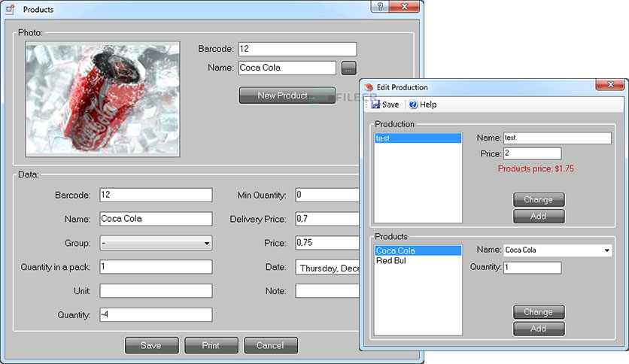This screenshot has width=629, height=364.
Task: Click the Quantity field showing -4
Action: tap(156, 314)
